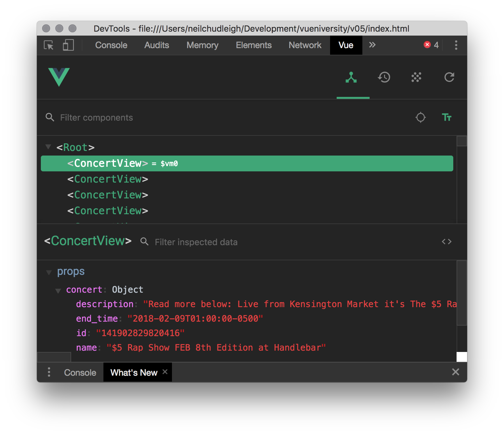
Task: Toggle the device emulation icon
Action: (68, 45)
